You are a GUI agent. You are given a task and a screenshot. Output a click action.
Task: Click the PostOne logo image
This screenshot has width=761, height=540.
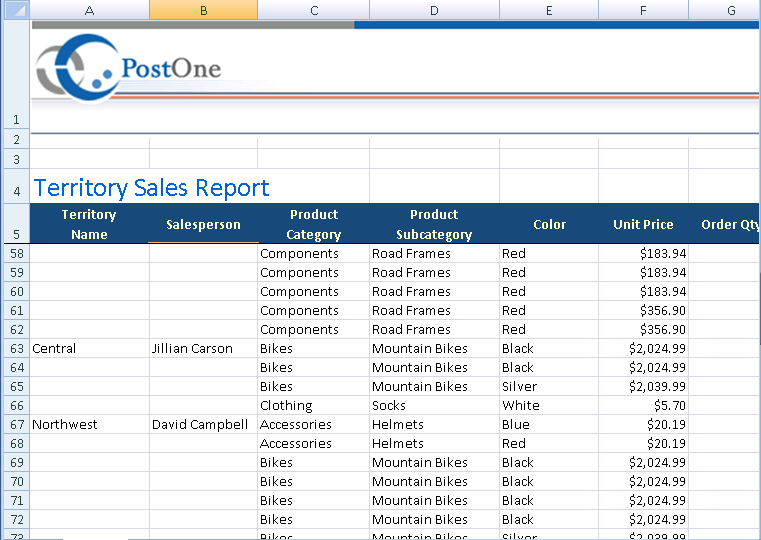(129, 68)
